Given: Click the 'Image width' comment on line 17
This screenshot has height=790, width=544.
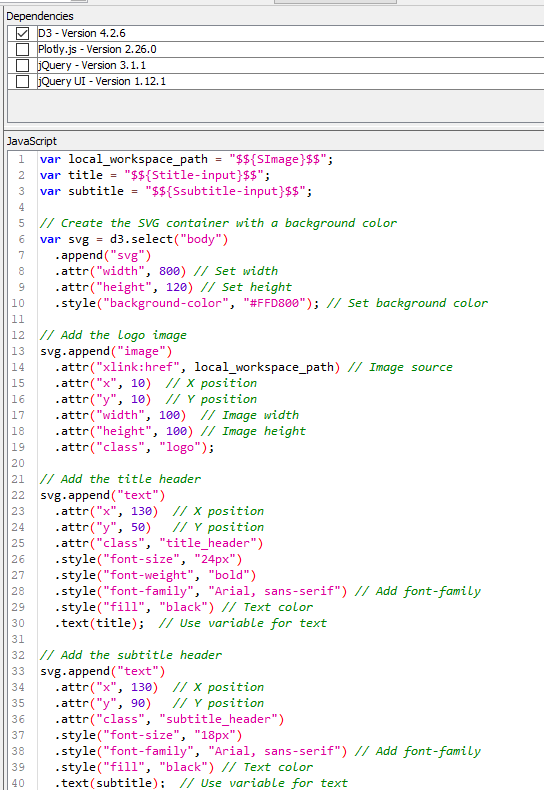Looking at the screenshot, I should pyautogui.click(x=250, y=415).
